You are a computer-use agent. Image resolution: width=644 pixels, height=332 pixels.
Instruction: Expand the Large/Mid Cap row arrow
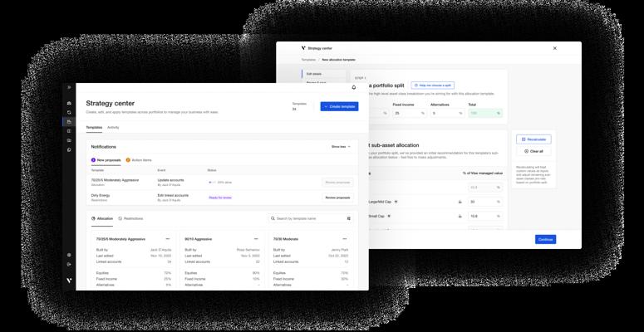pyautogui.click(x=396, y=202)
